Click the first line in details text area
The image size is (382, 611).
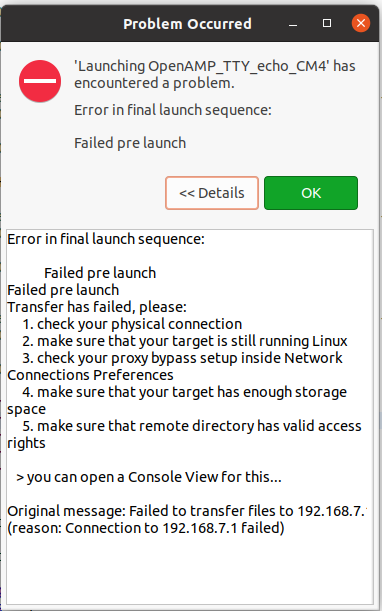click(x=106, y=239)
